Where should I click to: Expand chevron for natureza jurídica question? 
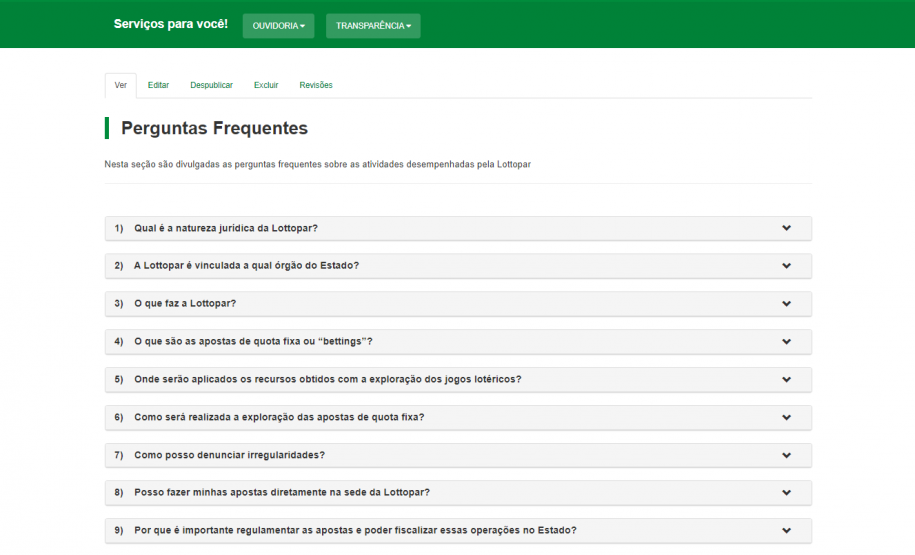[x=786, y=228]
